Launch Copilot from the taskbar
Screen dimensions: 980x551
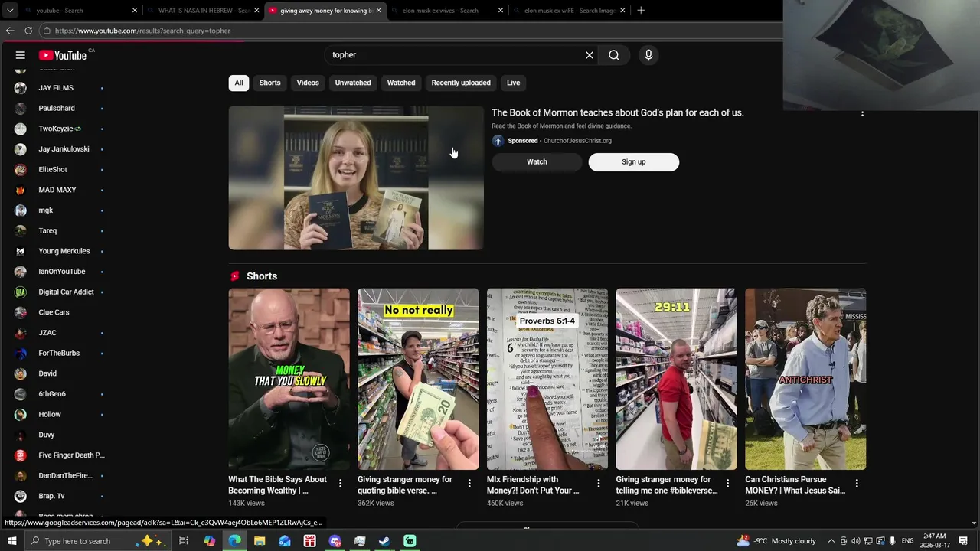210,541
